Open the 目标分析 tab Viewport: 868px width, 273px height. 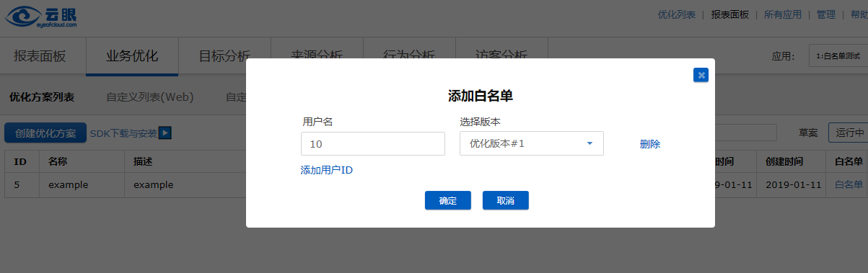(x=224, y=56)
